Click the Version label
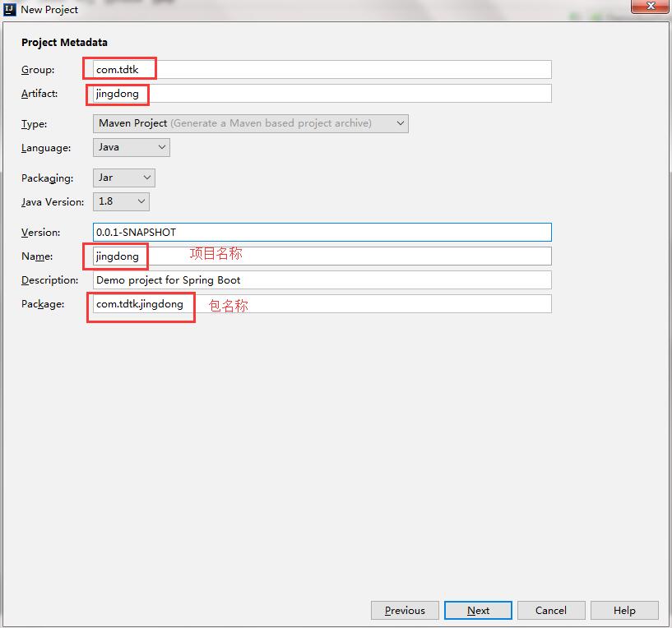The image size is (672, 628). 40,232
